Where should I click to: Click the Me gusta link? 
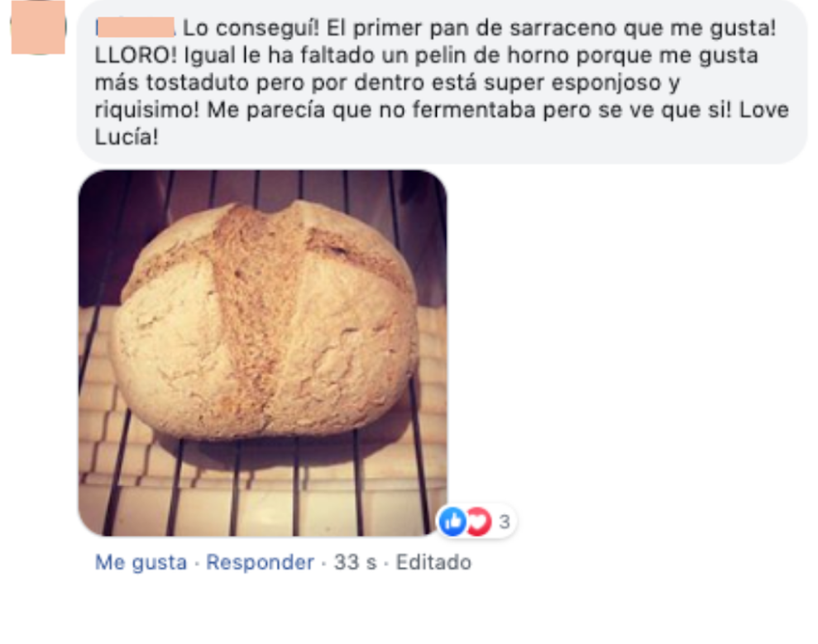tap(141, 562)
